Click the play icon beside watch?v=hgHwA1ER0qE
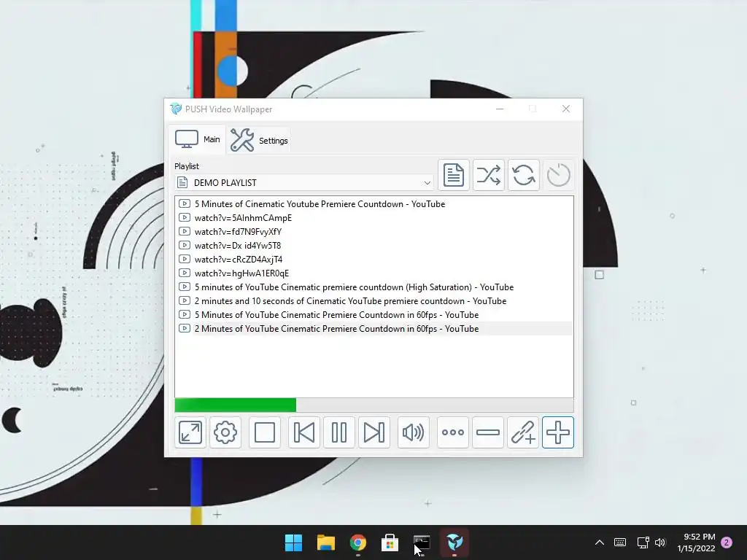 pyautogui.click(x=185, y=273)
